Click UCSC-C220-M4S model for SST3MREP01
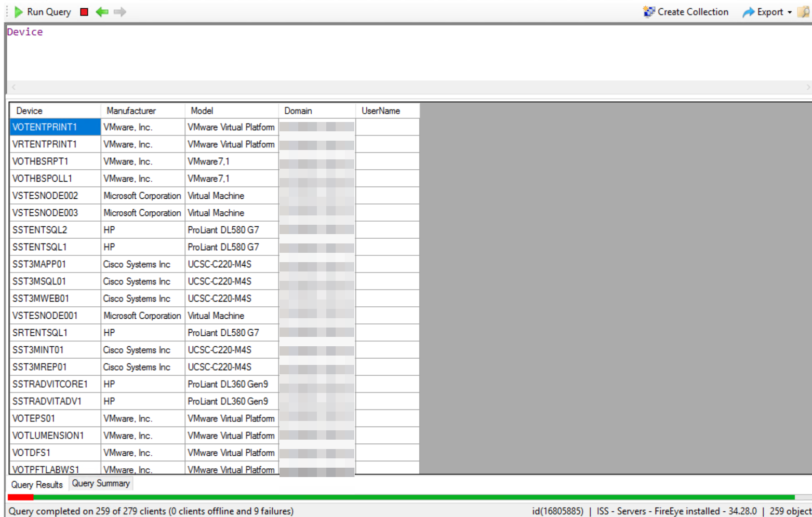The image size is (812, 517). 232,367
